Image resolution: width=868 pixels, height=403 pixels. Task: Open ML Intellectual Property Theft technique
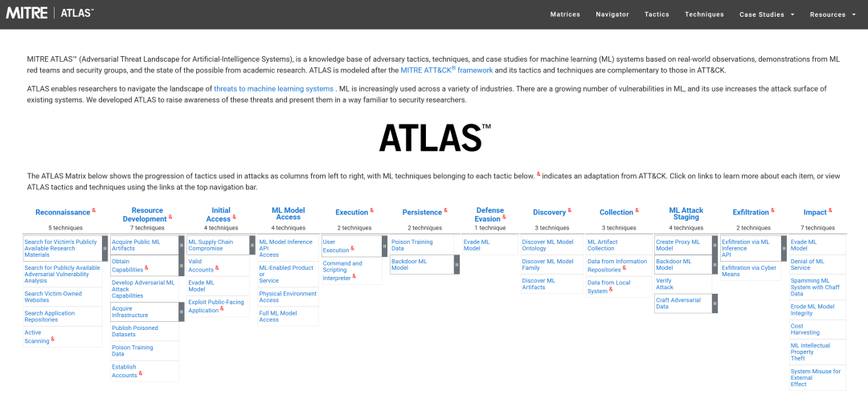click(x=810, y=352)
